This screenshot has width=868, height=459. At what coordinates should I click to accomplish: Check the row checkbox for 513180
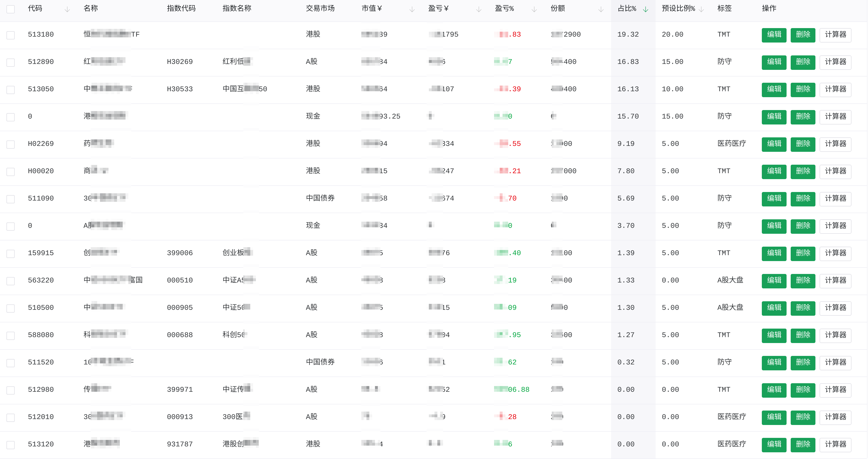click(11, 35)
